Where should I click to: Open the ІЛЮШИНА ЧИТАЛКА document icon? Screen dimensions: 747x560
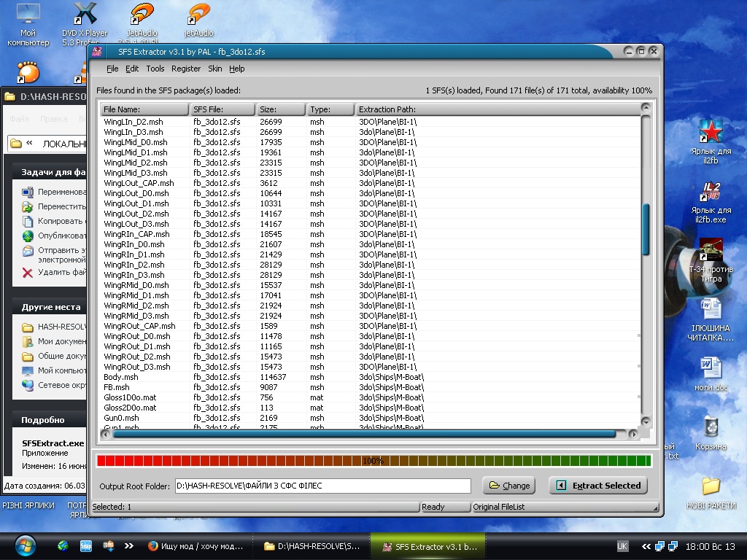711,319
